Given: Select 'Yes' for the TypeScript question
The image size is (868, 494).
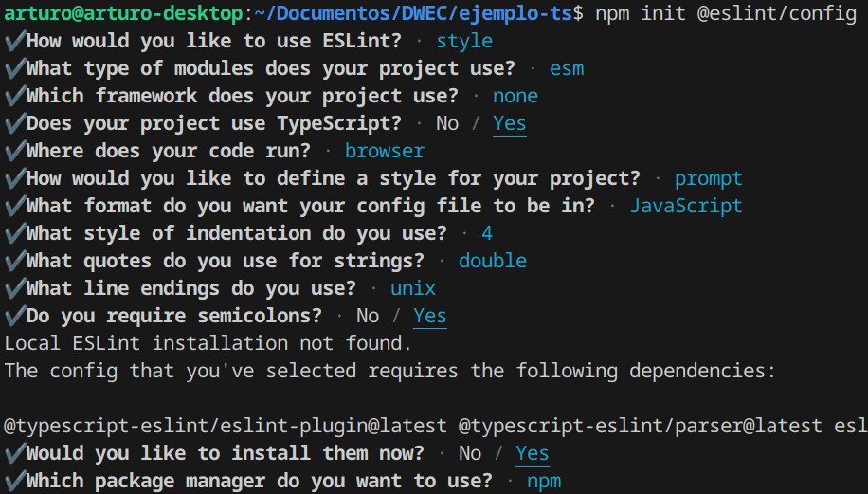Looking at the screenshot, I should tap(510, 123).
